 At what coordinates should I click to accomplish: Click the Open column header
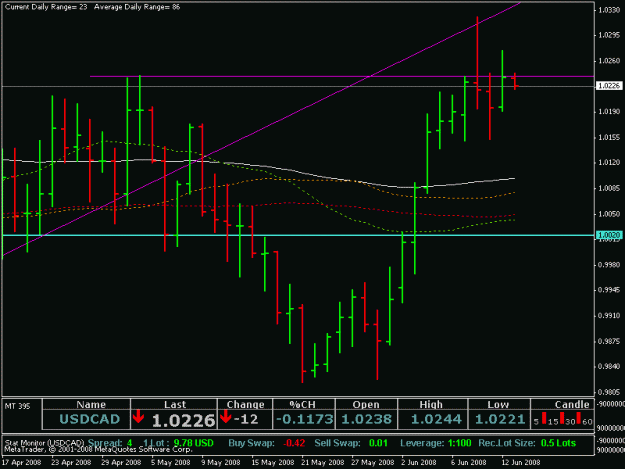(x=366, y=404)
